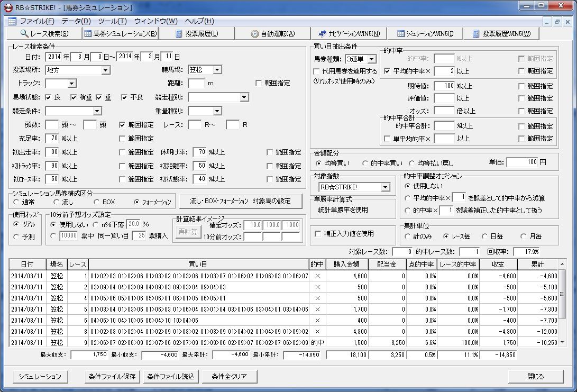The height and width of the screenshot is (392, 577).
Task: Click the 買い目 column header
Action: click(x=198, y=265)
